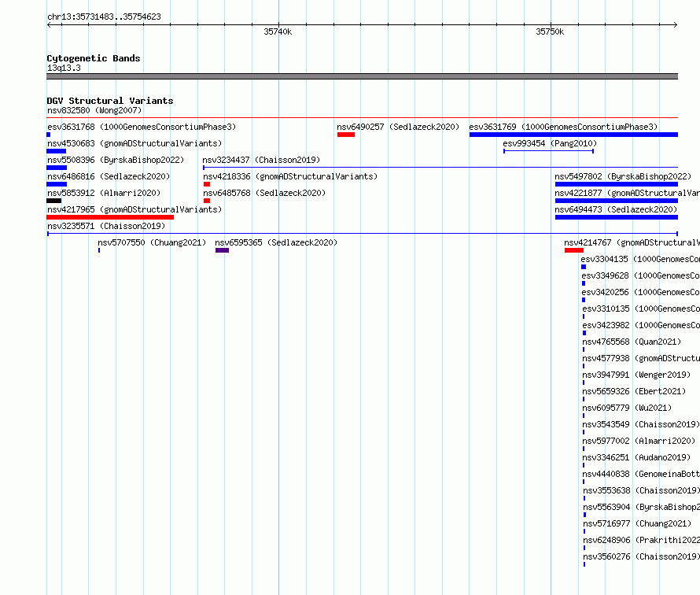The width and height of the screenshot is (700, 595).
Task: Select nsv3234437 (Chaisson2019) label
Action: click(x=261, y=160)
